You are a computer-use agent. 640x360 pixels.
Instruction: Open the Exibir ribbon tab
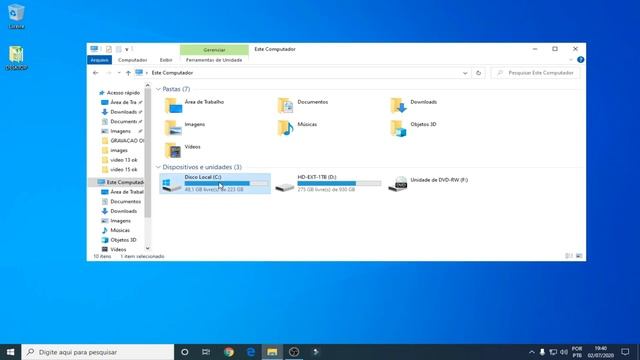coord(166,60)
